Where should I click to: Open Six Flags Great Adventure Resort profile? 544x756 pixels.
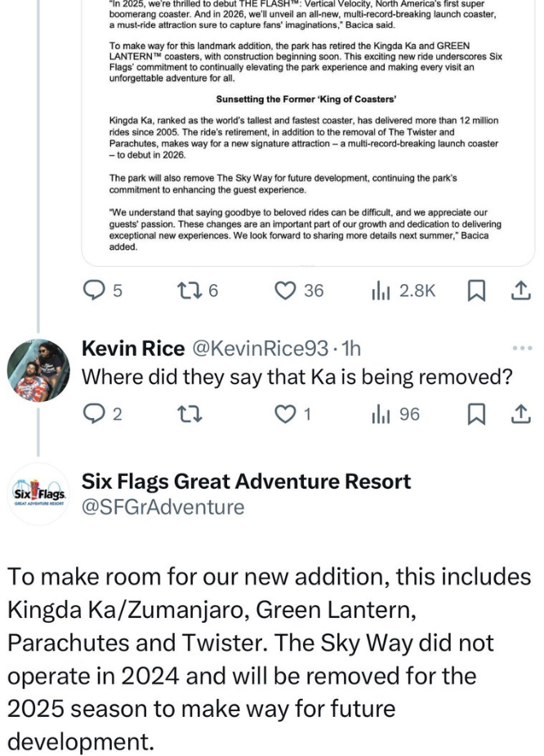247,481
